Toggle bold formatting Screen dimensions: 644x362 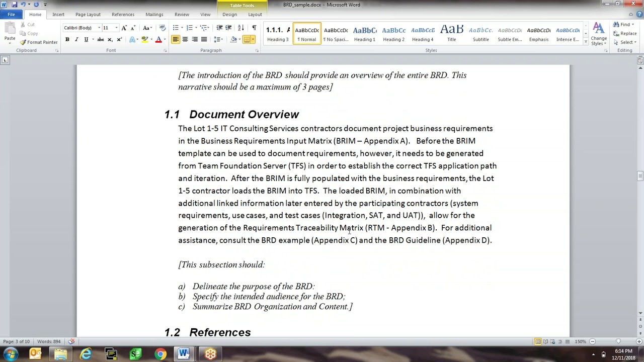click(x=67, y=40)
